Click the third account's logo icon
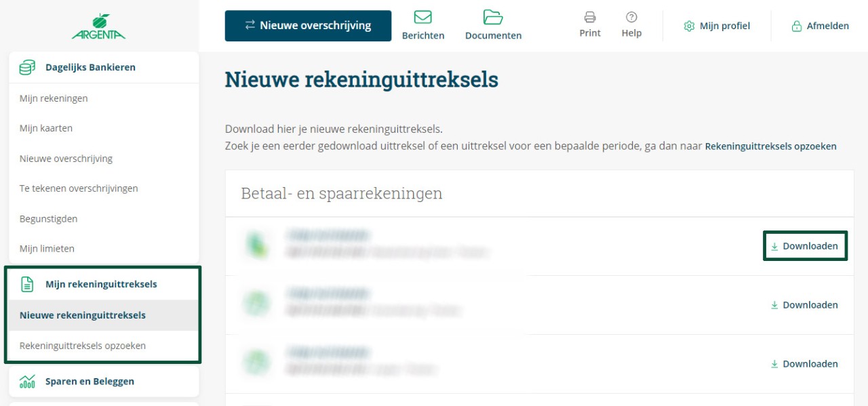This screenshot has height=406, width=868. 258,363
